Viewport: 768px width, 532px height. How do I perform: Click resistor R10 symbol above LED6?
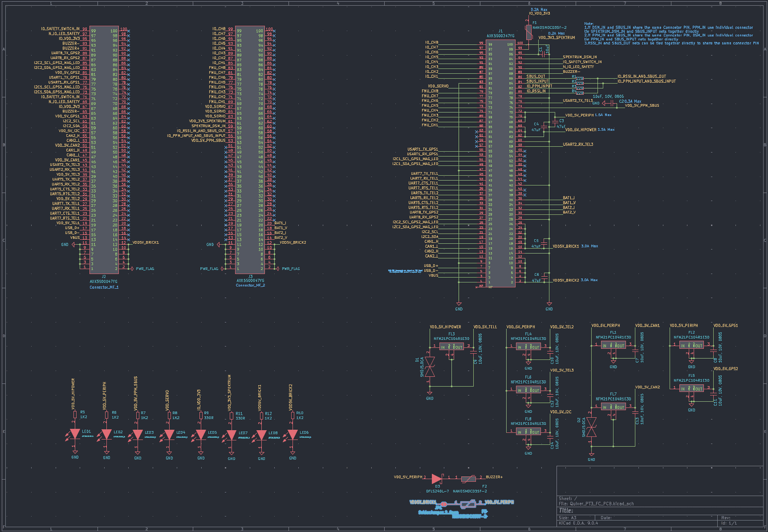pyautogui.click(x=293, y=415)
